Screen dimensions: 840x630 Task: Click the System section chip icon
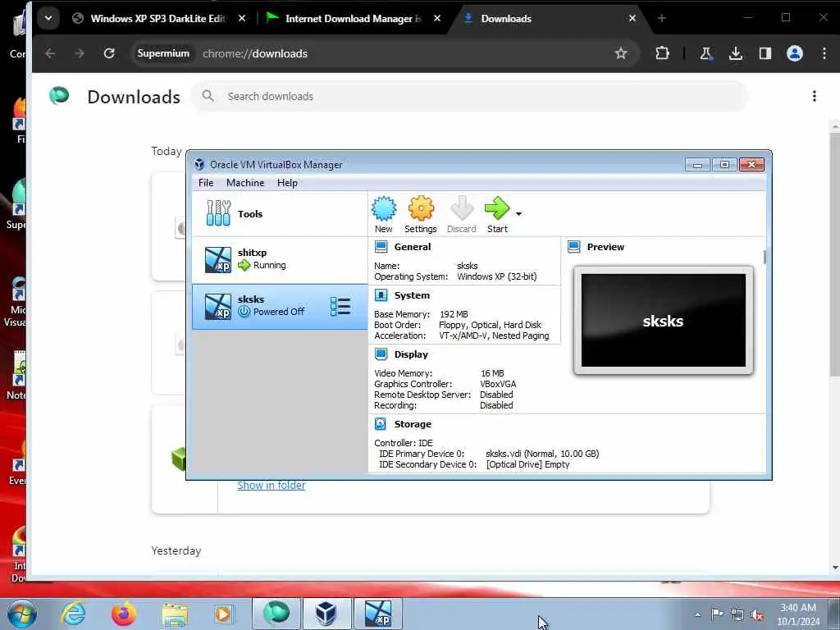tap(381, 295)
